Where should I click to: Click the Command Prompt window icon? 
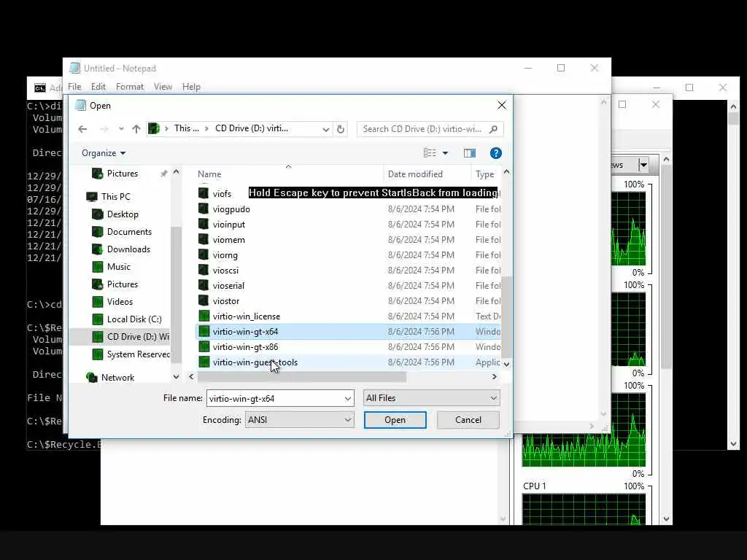[x=40, y=87]
